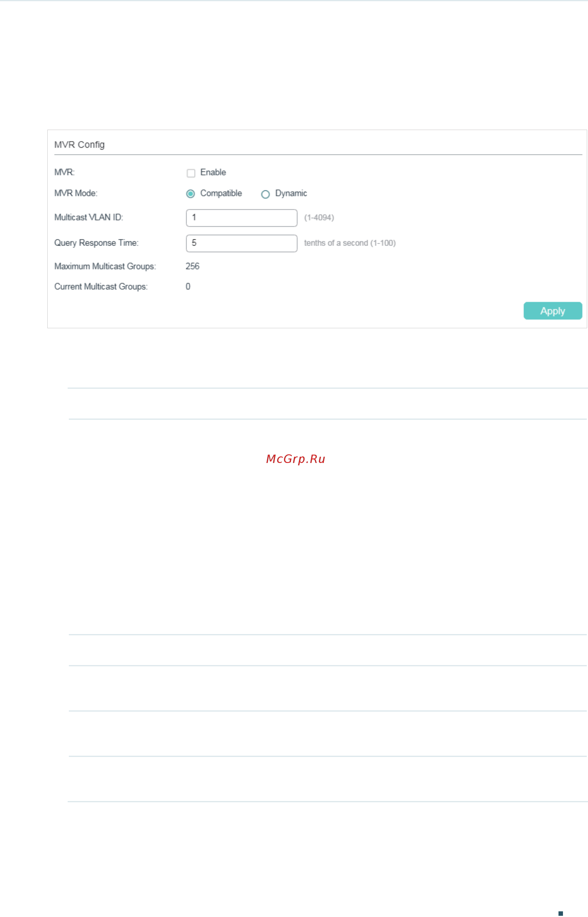Click the Current Multicast Groups value 0
Viewport: 588px width, 917px height.
pyautogui.click(x=188, y=287)
